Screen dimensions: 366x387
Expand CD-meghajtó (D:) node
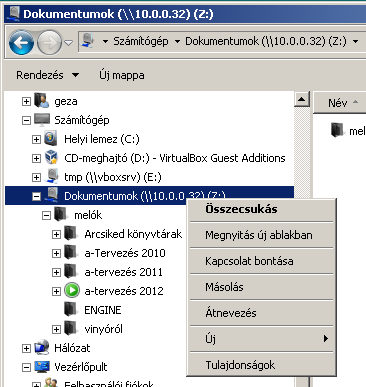(x=36, y=158)
